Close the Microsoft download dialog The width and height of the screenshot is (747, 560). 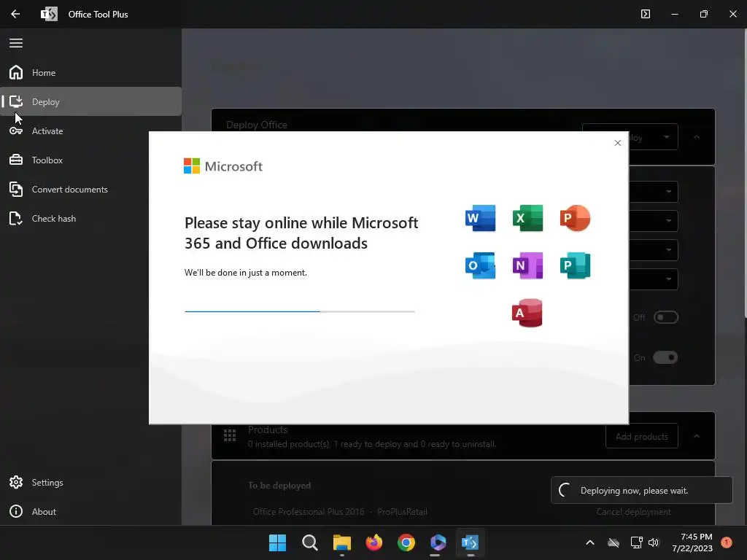(x=617, y=143)
